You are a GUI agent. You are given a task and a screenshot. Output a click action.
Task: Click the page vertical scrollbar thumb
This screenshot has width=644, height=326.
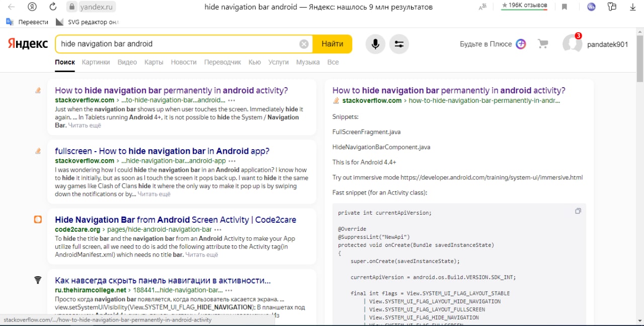point(640,58)
